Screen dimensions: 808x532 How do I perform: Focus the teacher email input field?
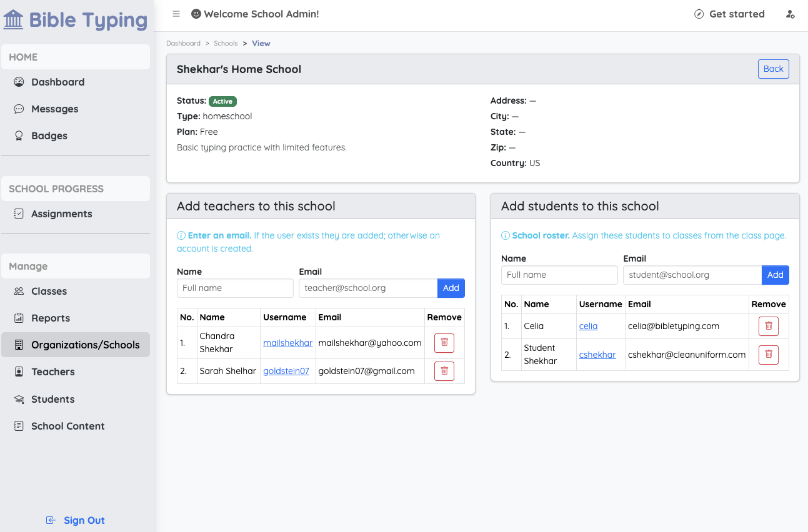click(x=368, y=288)
